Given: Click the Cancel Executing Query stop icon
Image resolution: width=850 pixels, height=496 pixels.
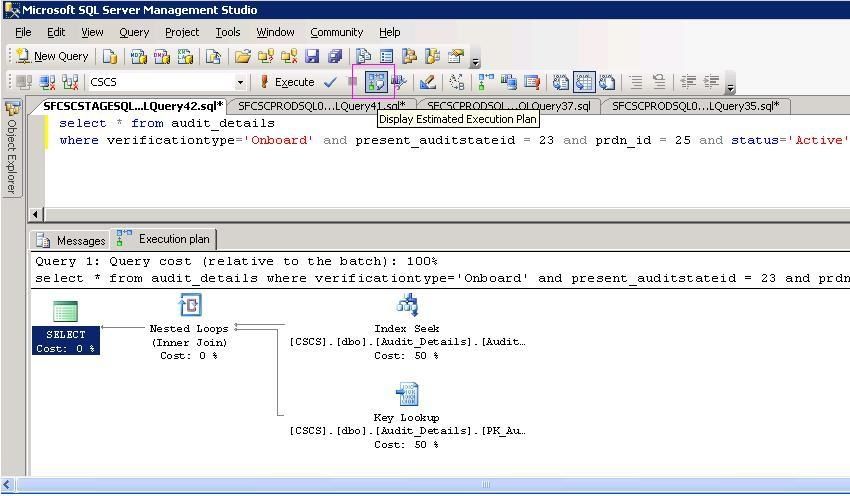Looking at the screenshot, I should (x=352, y=82).
